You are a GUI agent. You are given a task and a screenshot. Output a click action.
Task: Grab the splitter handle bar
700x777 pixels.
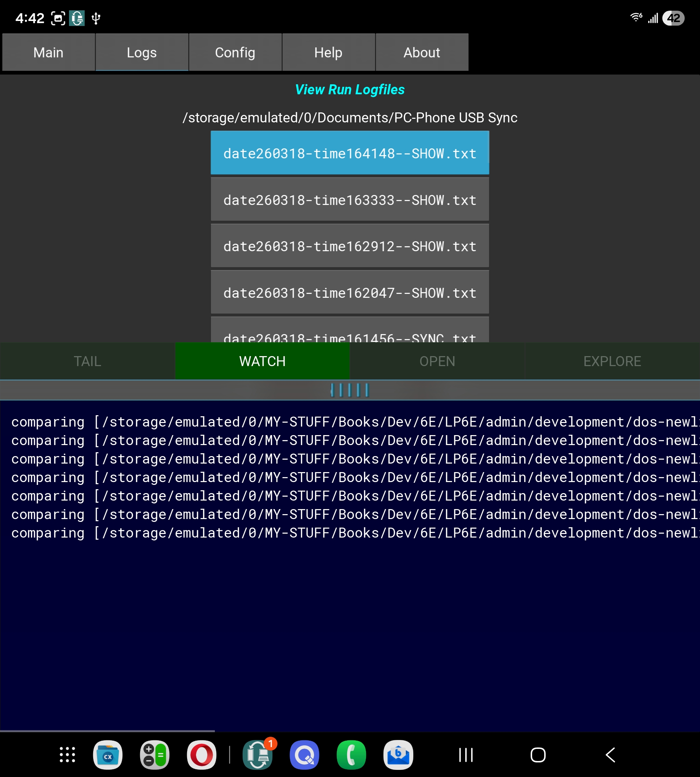[350, 390]
